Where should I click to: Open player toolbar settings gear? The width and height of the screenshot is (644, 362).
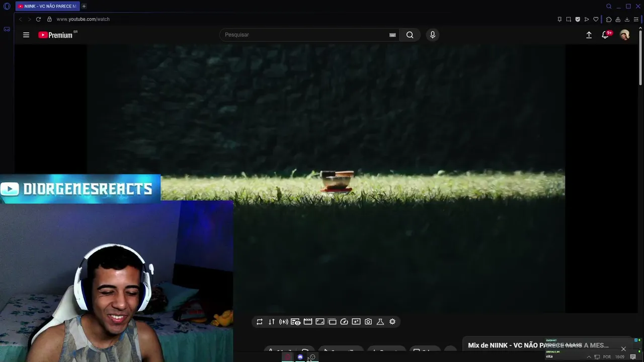pyautogui.click(x=392, y=322)
